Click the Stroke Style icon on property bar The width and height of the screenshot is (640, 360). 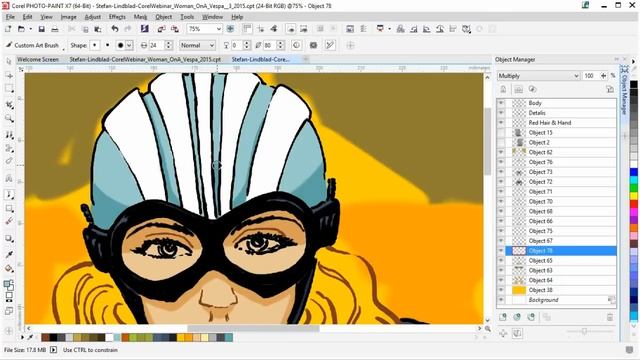pyautogui.click(x=330, y=45)
